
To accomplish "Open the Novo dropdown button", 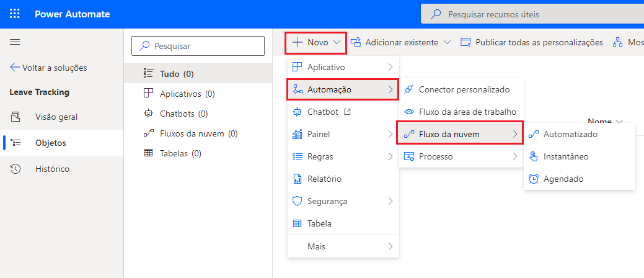I will pyautogui.click(x=315, y=42).
